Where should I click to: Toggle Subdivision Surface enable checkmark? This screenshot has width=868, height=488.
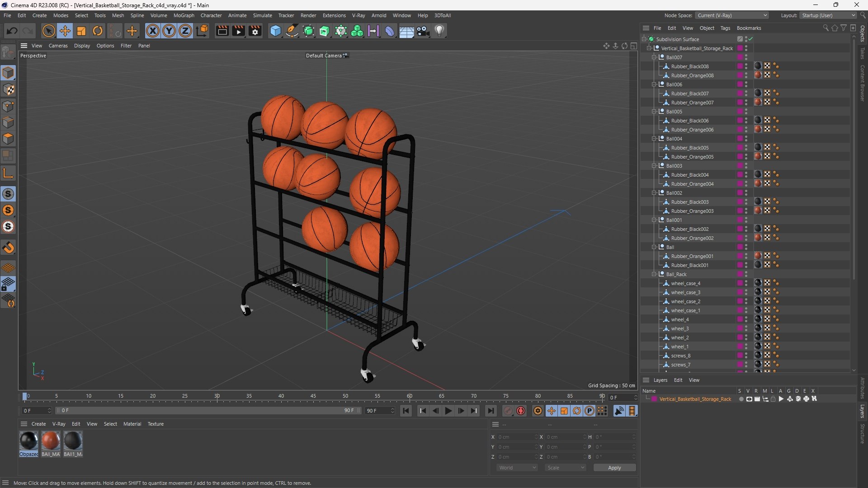coord(750,39)
